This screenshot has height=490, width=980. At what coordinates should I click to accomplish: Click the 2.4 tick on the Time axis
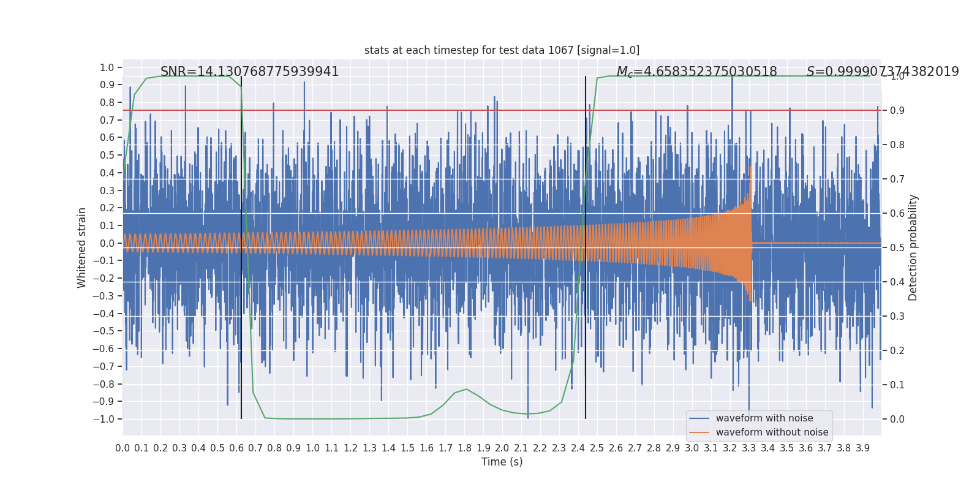pos(578,448)
